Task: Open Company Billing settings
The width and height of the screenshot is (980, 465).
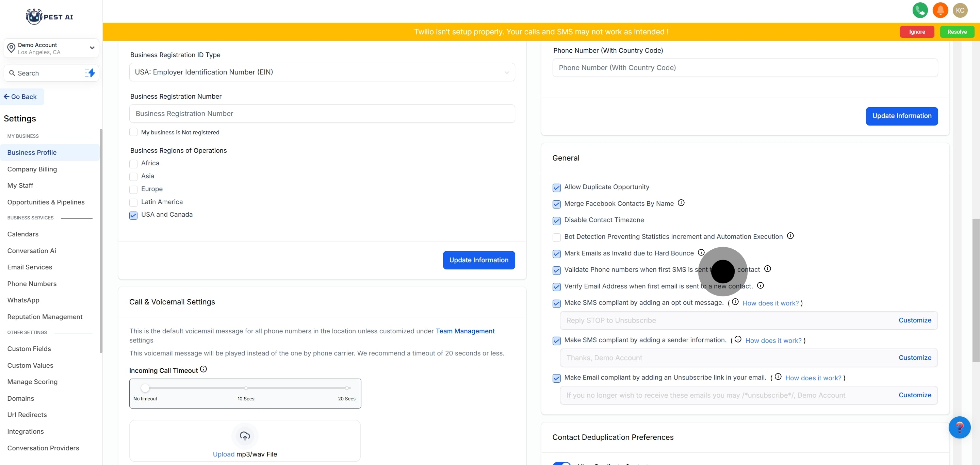Action: (x=32, y=169)
